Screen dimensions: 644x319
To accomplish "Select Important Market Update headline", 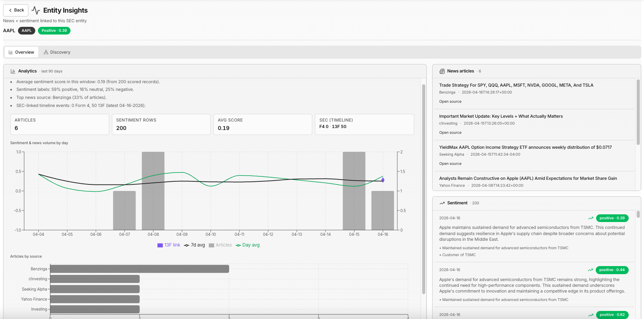I will point(501,116).
